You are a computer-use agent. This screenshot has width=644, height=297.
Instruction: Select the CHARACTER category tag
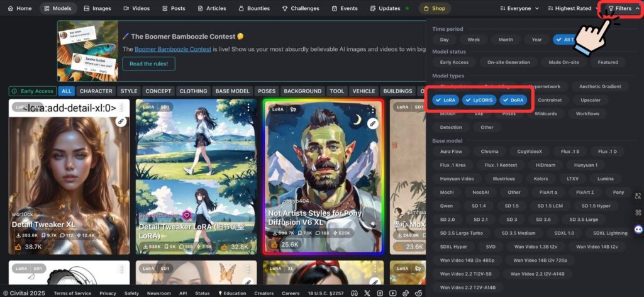pyautogui.click(x=96, y=91)
